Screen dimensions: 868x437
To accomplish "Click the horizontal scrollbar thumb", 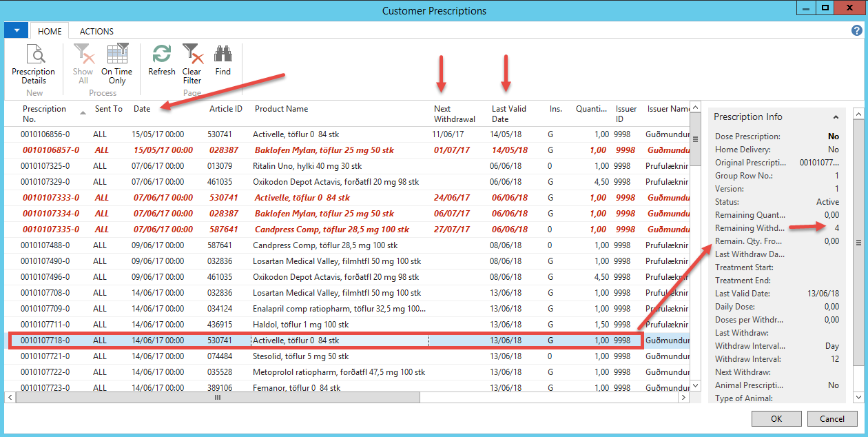I will 218,398.
